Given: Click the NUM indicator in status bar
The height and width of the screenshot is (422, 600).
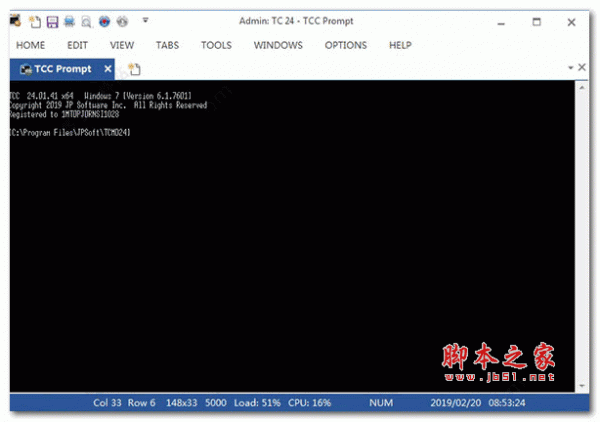Looking at the screenshot, I should 381,403.
